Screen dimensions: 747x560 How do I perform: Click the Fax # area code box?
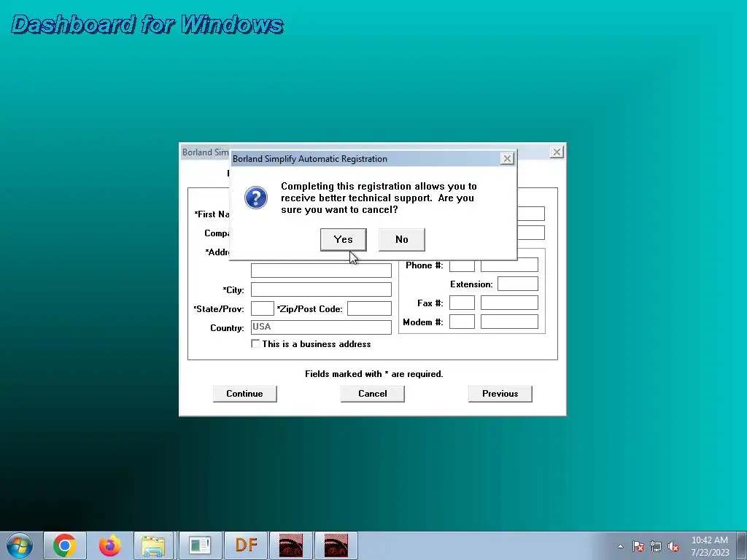coord(462,303)
